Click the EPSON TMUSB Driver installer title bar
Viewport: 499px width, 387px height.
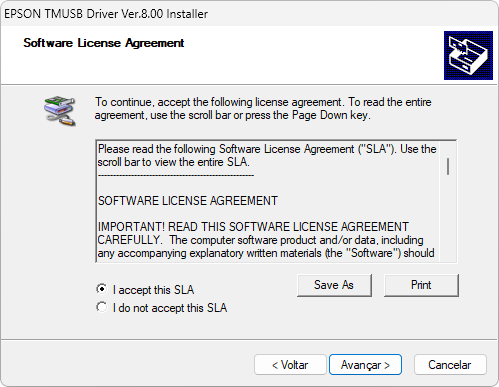click(x=249, y=13)
